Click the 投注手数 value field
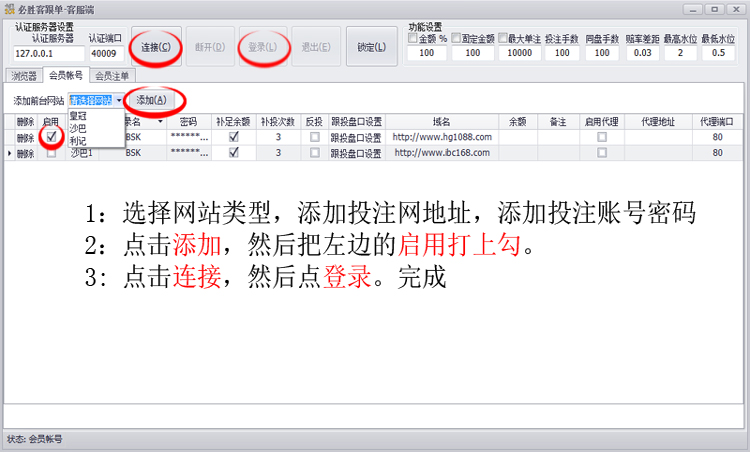 [562, 53]
